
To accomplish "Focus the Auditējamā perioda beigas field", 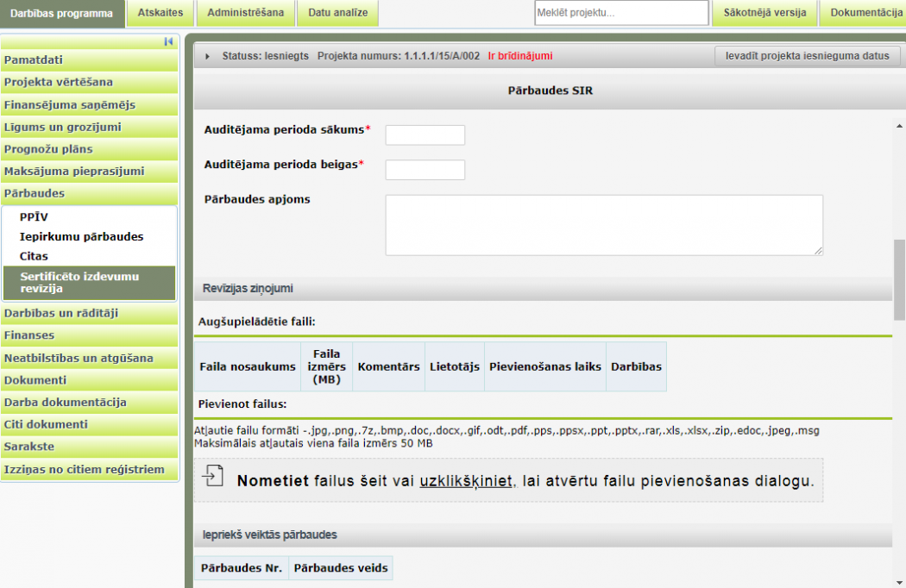I will point(425,170).
